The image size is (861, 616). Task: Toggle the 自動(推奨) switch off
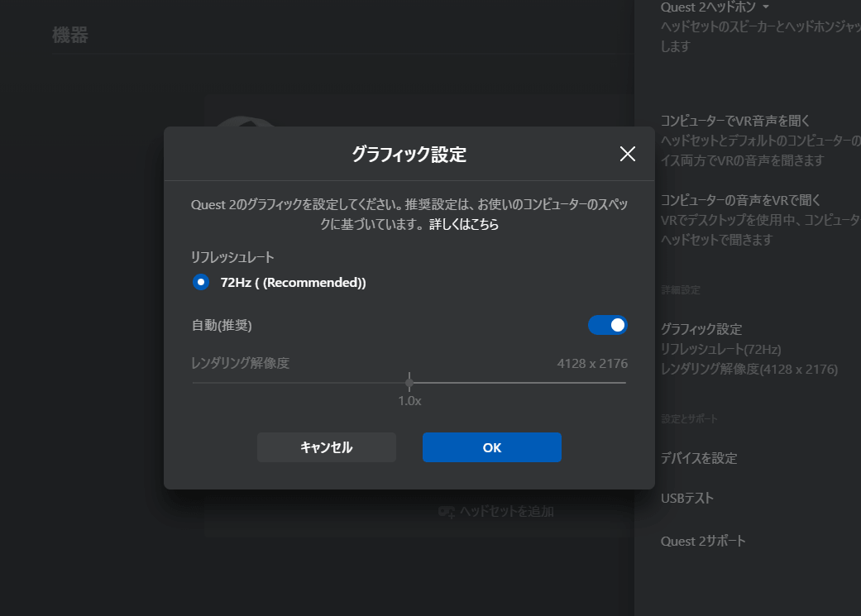607,325
